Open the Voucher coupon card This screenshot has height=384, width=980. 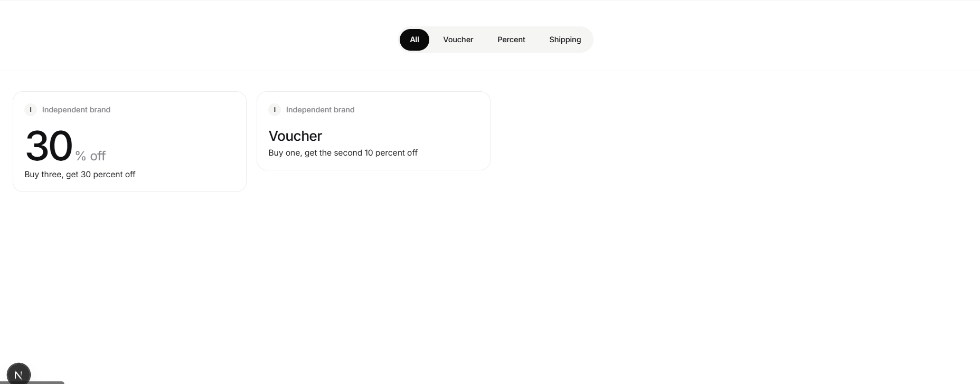373,131
